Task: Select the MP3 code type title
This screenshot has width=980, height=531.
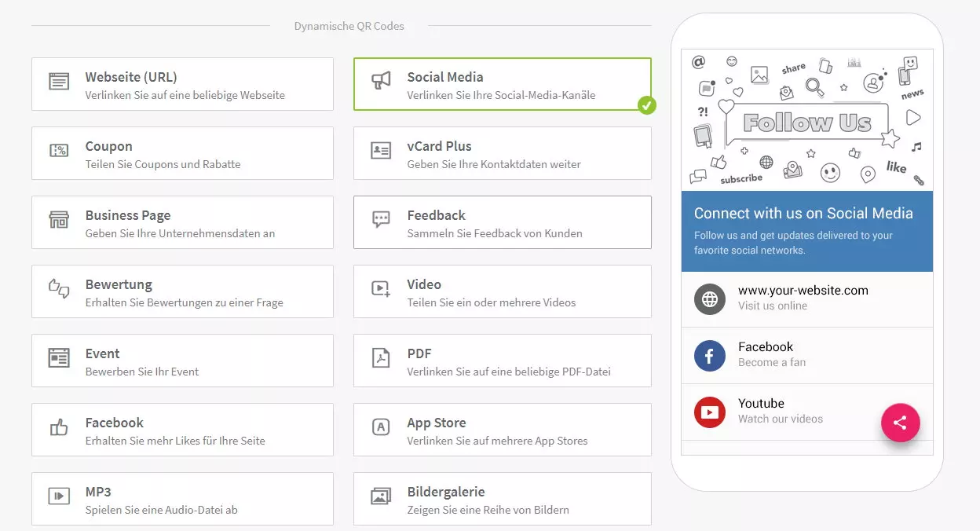Action: (98, 492)
